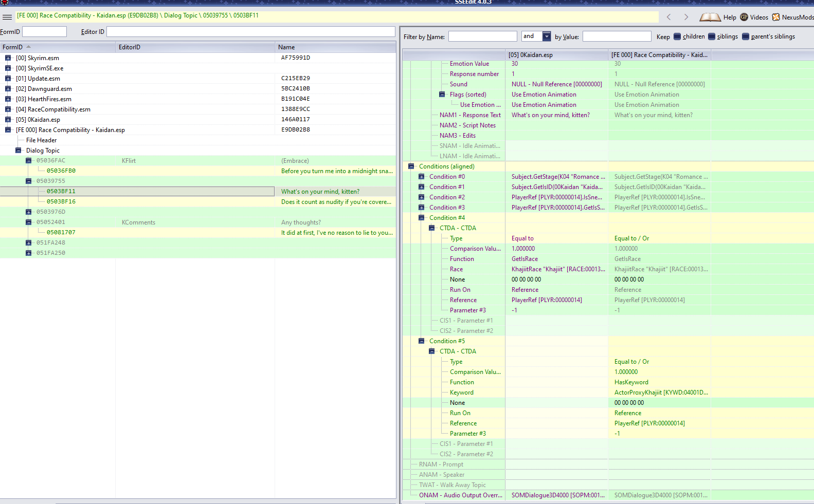This screenshot has height=504, width=814.
Task: Open Help via the book icon
Action: click(x=710, y=17)
